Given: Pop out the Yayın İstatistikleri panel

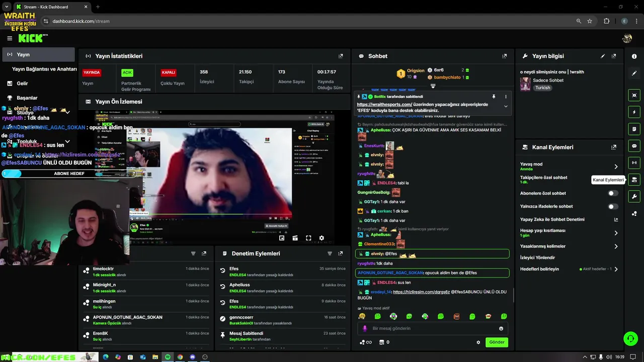Looking at the screenshot, I should tap(341, 56).
